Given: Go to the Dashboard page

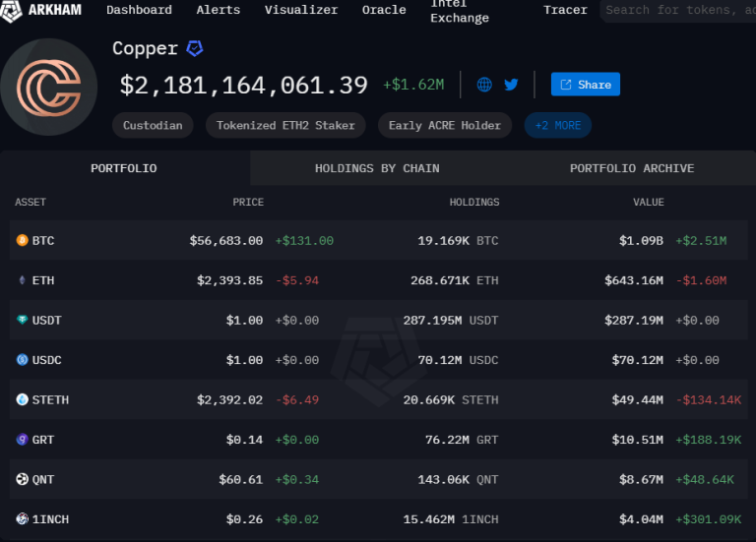Looking at the screenshot, I should [139, 10].
